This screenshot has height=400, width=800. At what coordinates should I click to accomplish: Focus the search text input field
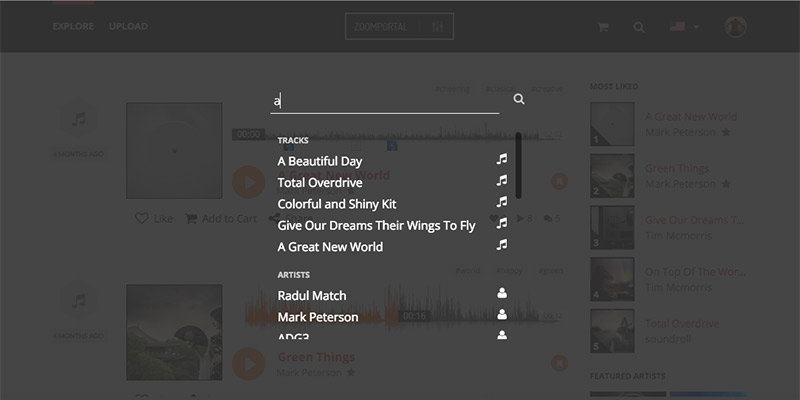385,100
